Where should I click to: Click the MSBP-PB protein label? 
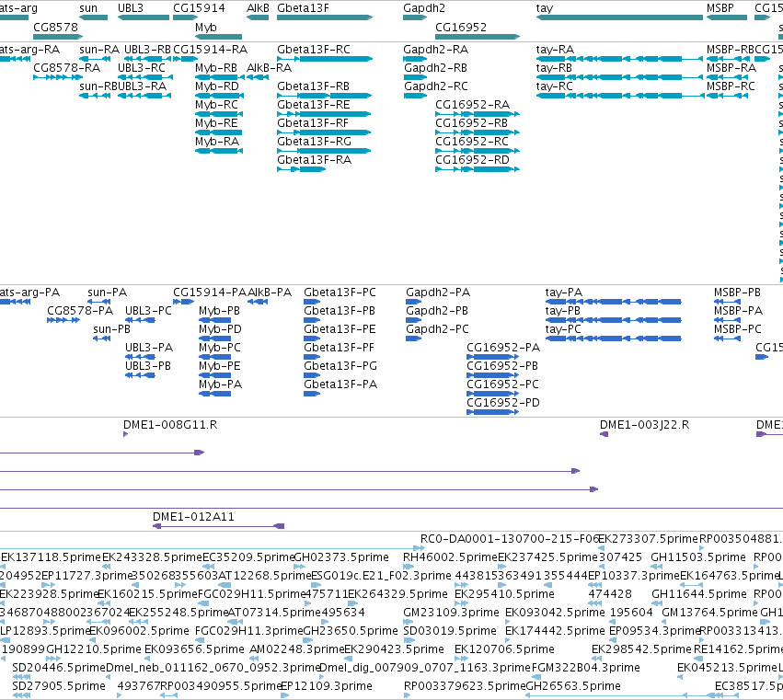pyautogui.click(x=737, y=293)
